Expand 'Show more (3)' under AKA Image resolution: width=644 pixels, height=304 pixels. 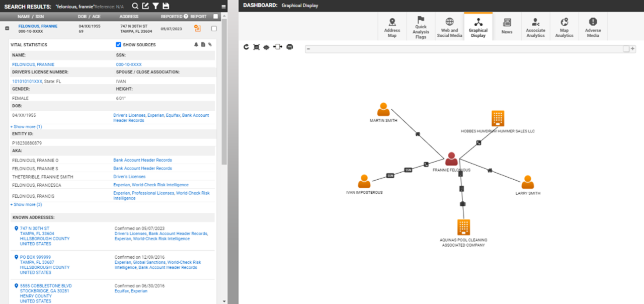[x=27, y=205]
